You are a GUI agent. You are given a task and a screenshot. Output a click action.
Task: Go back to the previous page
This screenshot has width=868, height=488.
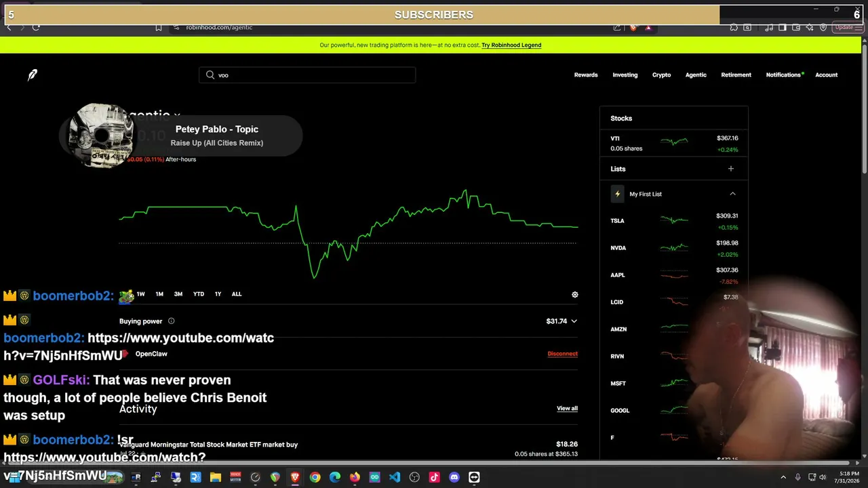click(x=9, y=28)
